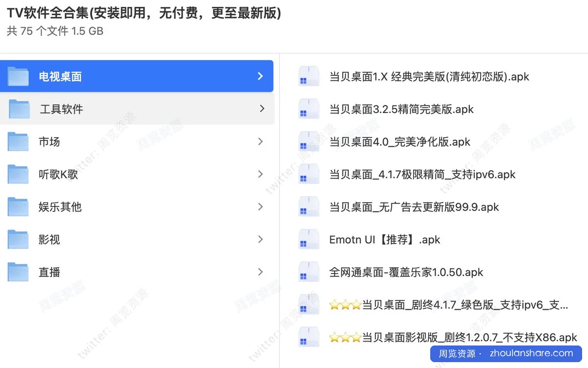
Task: Click the summary 共 75 个文件 1.5 GB
Action: [x=55, y=31]
